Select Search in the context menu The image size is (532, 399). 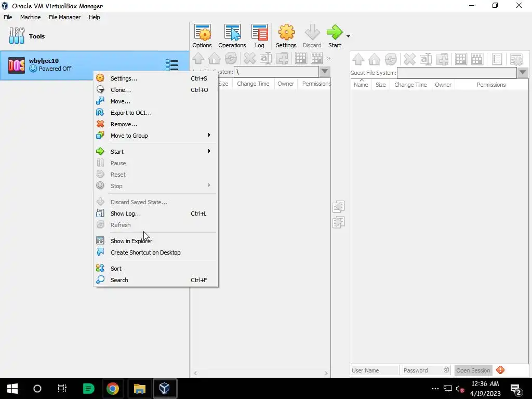coord(156,280)
